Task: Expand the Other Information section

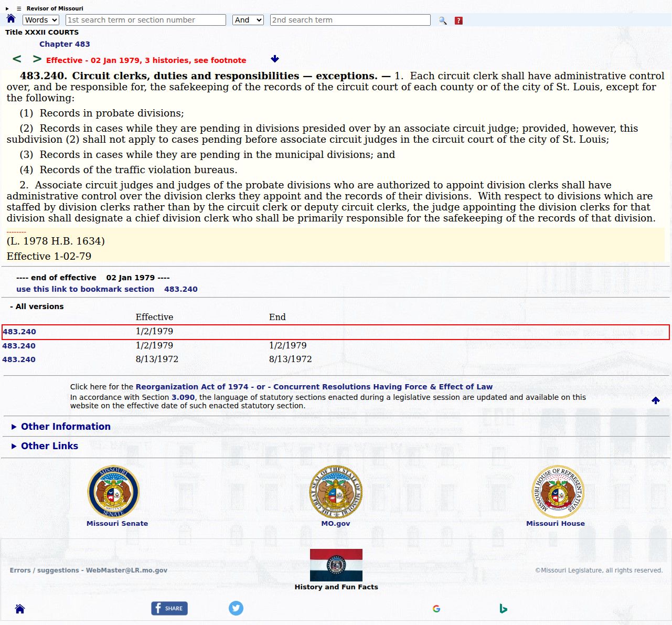Action: (61, 427)
